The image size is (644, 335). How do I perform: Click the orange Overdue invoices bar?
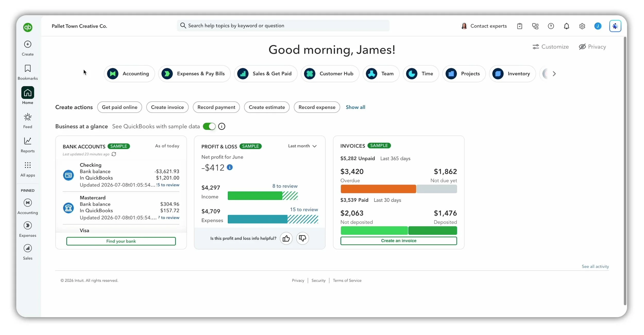pos(378,189)
